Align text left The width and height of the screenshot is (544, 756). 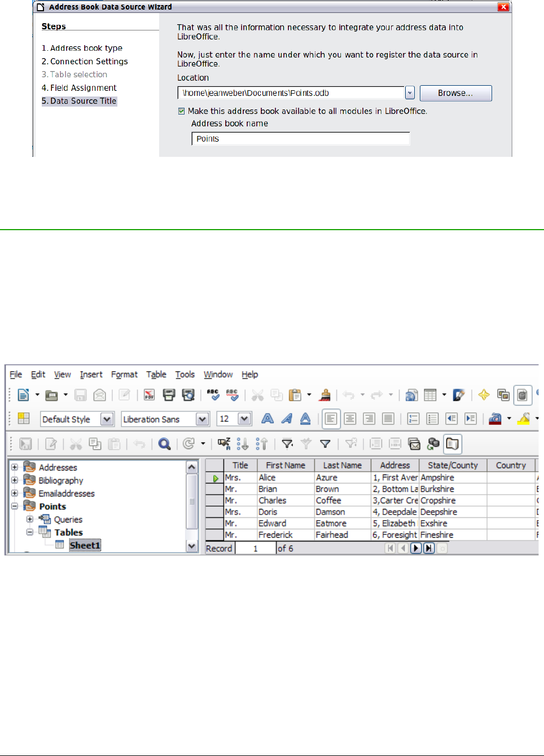(331, 419)
